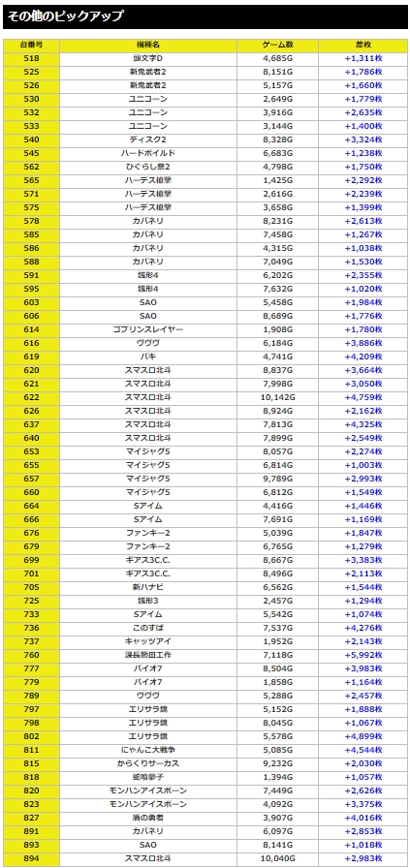Screen dimensions: 410x868
Task: Click the ディスク2 machine name
Action: coord(148,139)
